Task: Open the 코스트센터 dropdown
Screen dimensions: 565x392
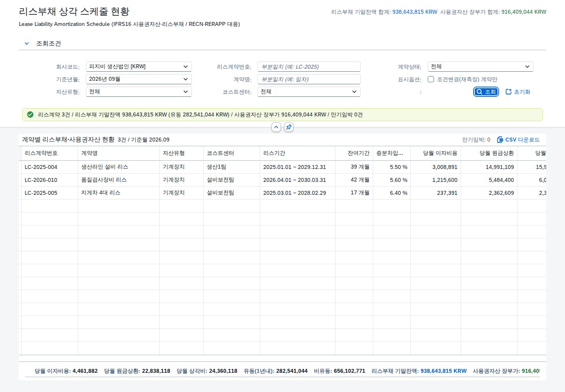Action: [x=309, y=92]
